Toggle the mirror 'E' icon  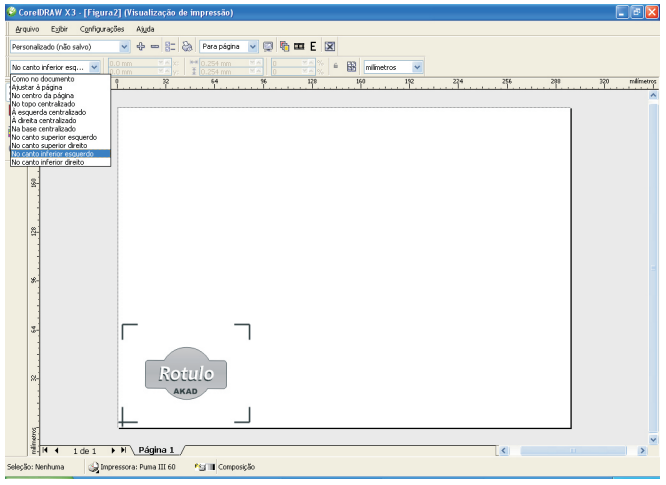314,47
